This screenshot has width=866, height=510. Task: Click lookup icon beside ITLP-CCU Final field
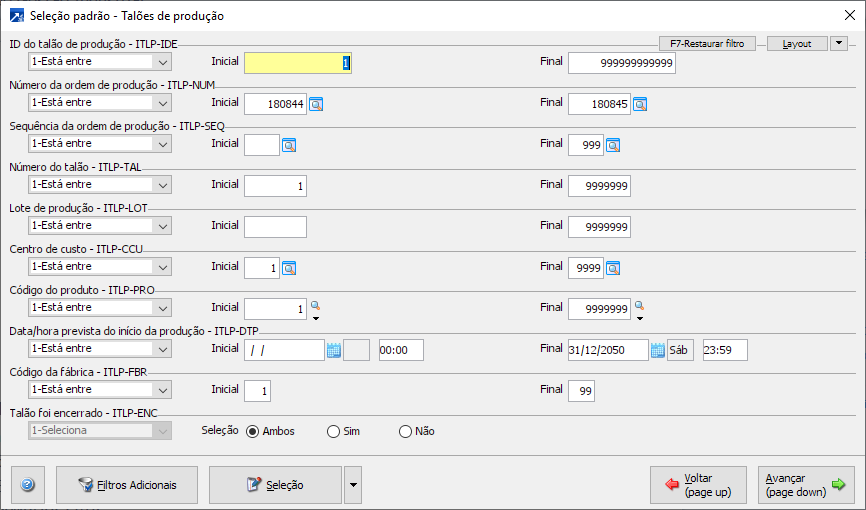coord(613,267)
